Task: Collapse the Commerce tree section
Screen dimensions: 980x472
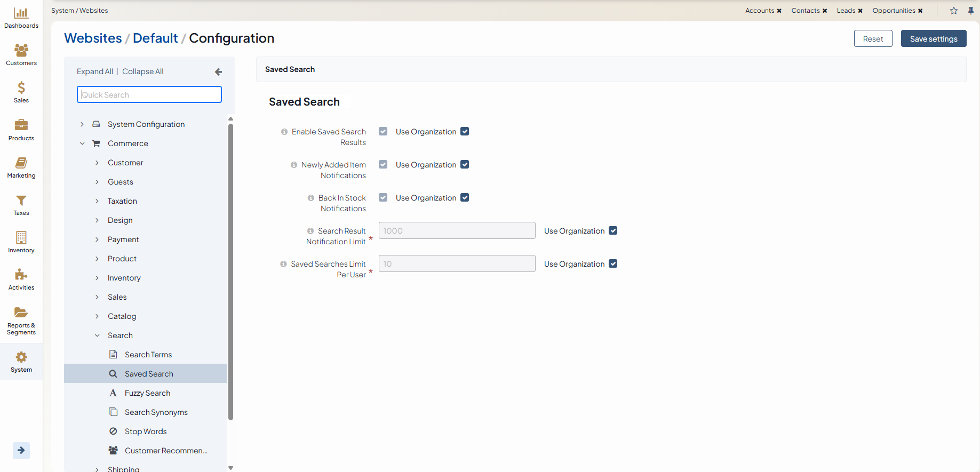Action: pos(82,143)
